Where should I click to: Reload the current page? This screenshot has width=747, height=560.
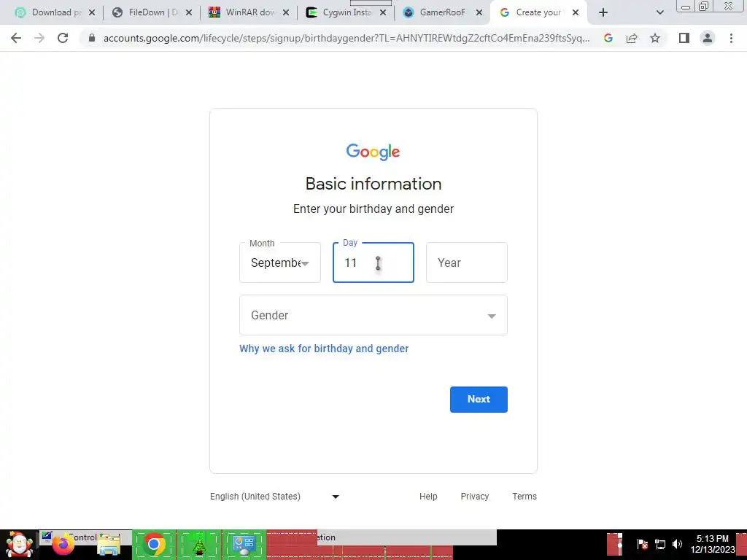click(x=63, y=38)
